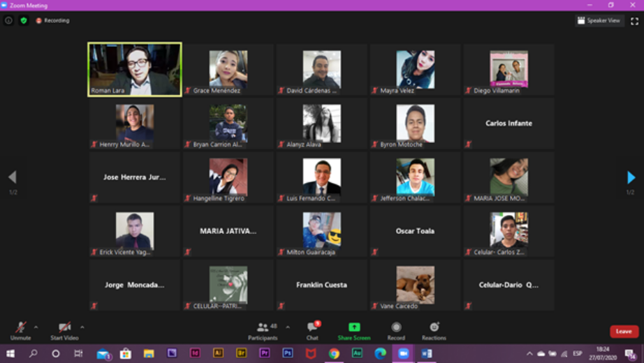Go to previous page of participants
644x363 pixels.
tap(13, 177)
